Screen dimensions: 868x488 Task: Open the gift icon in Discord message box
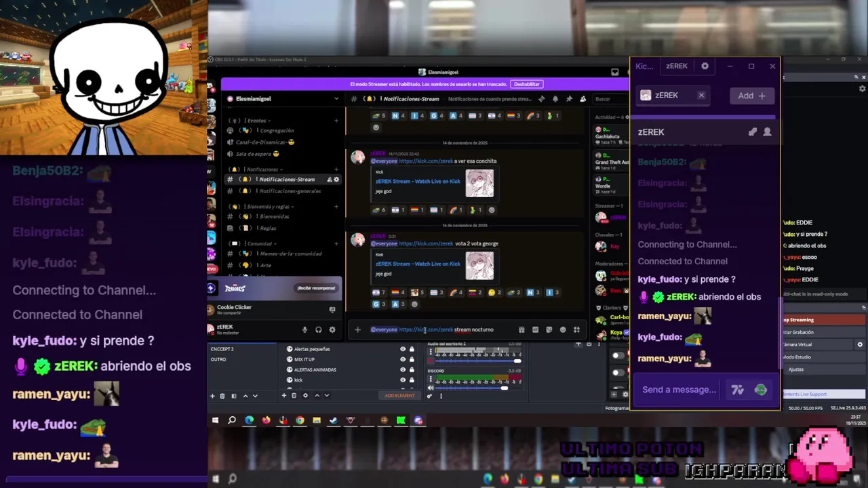pyautogui.click(x=521, y=330)
